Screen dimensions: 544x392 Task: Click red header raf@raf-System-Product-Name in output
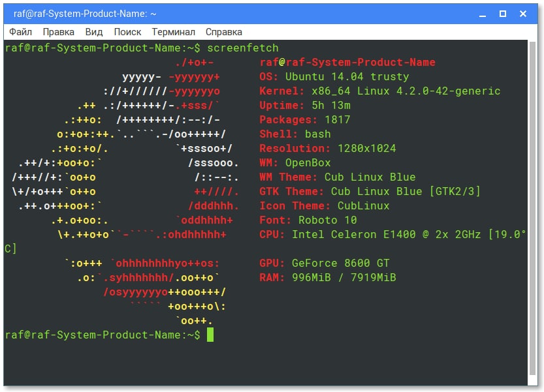point(347,63)
